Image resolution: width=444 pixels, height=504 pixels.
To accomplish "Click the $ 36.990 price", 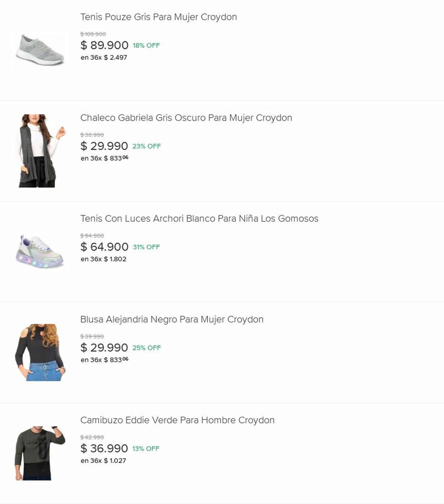I will point(104,449).
